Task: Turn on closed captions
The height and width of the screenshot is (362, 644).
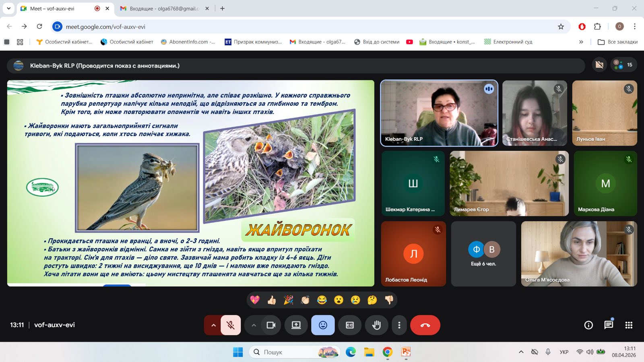Action: point(350,325)
